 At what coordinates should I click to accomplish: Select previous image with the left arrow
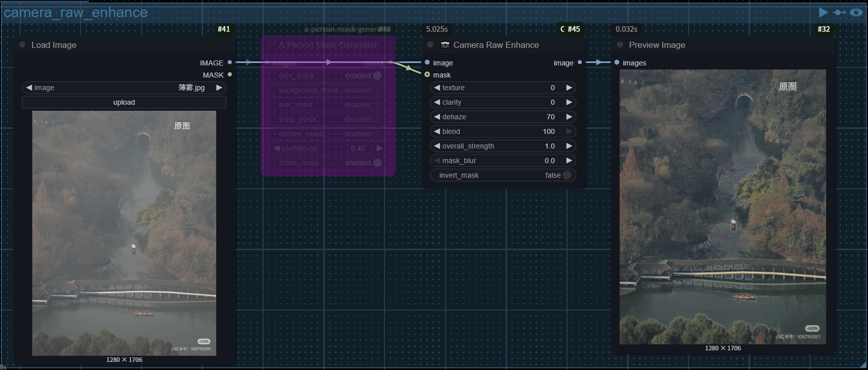29,88
